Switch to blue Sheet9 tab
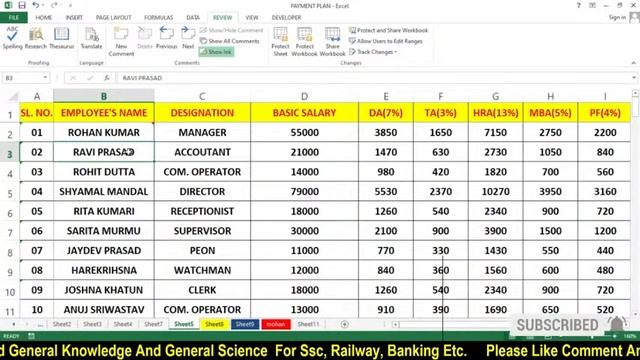 tap(245, 324)
